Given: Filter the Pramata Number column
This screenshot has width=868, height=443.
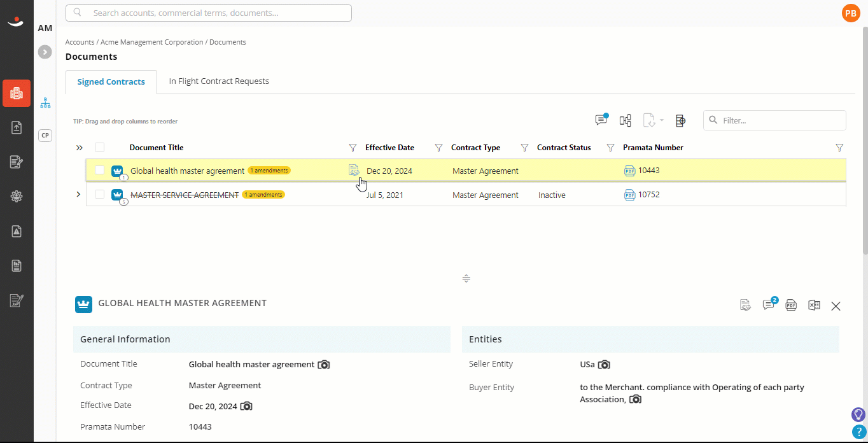Looking at the screenshot, I should click(839, 148).
